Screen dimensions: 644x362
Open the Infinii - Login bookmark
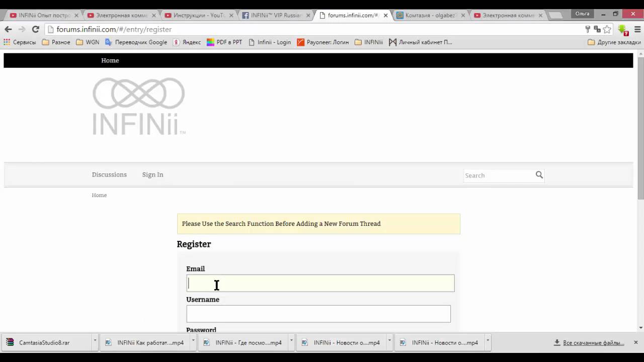(270, 42)
